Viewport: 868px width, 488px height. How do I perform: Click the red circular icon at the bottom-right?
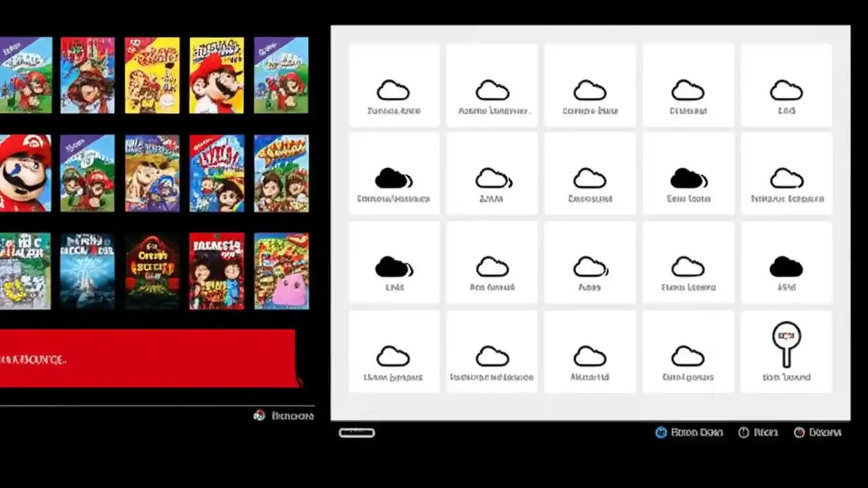click(799, 432)
